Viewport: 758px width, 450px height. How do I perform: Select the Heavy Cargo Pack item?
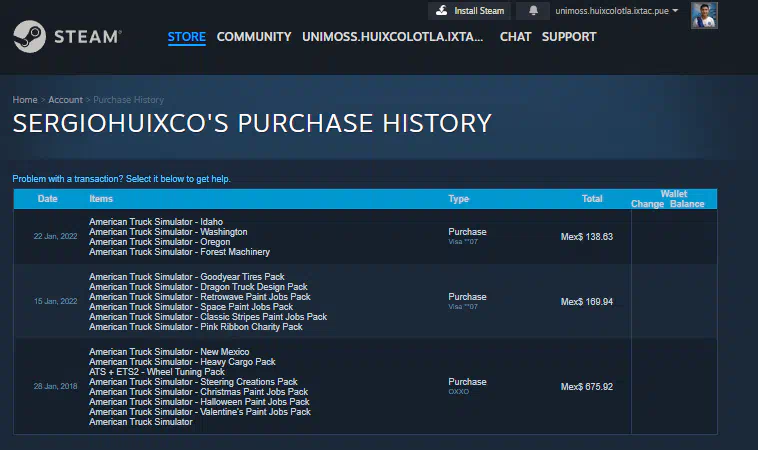point(182,362)
